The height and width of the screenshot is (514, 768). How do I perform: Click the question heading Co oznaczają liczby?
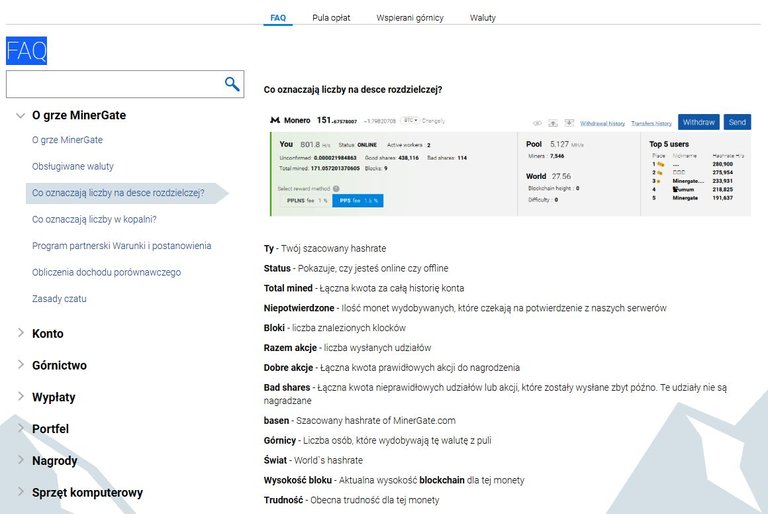tap(353, 90)
